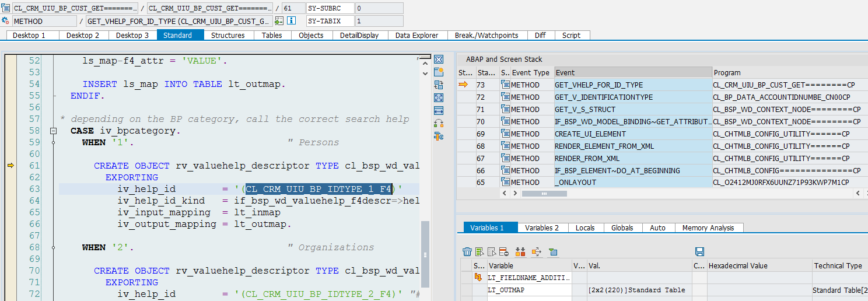868x301 pixels.
Task: Click the gear icon beside METHOD field
Action: click(x=6, y=21)
